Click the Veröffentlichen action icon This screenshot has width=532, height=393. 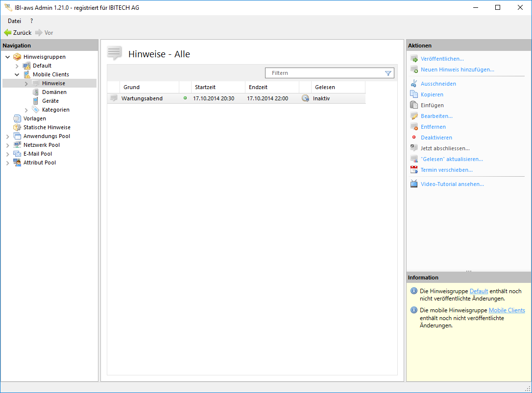[414, 59]
